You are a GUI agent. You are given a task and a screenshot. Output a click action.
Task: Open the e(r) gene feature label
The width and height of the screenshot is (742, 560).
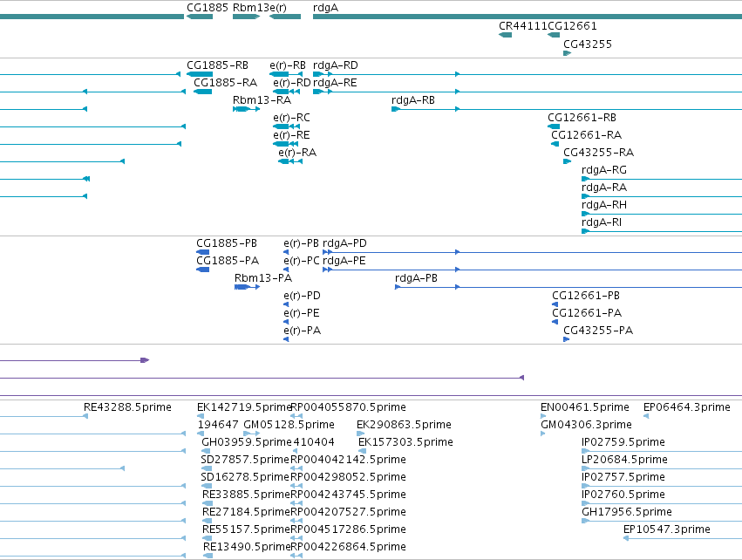278,8
